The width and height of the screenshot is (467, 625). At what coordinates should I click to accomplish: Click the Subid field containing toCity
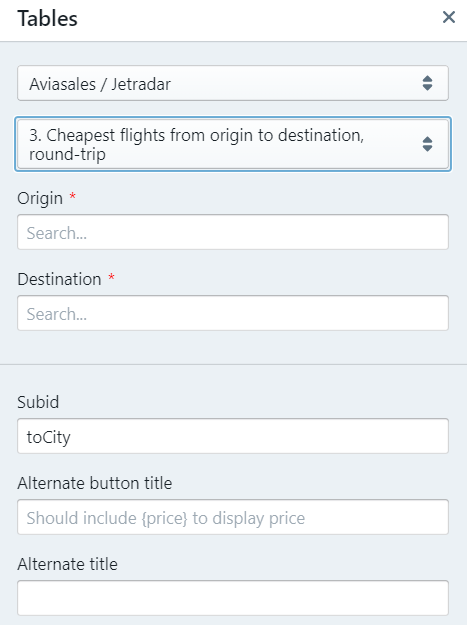click(233, 436)
